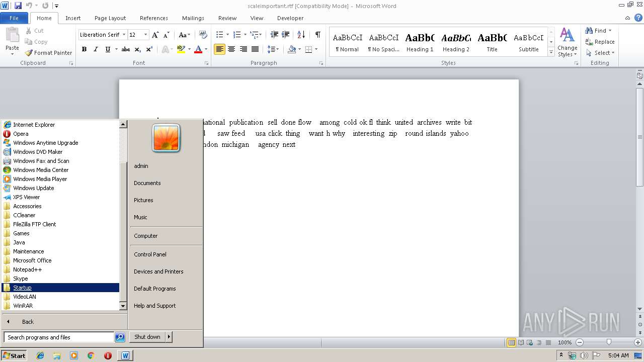Select Align Text Left button
Image resolution: width=644 pixels, height=362 pixels.
[219, 49]
